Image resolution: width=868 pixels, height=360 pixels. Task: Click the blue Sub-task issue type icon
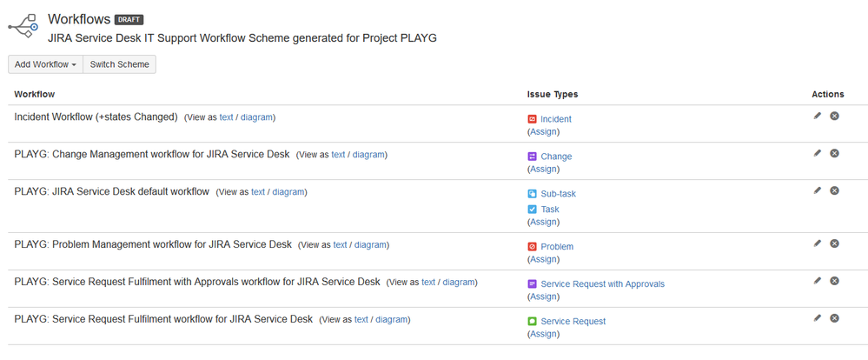532,194
